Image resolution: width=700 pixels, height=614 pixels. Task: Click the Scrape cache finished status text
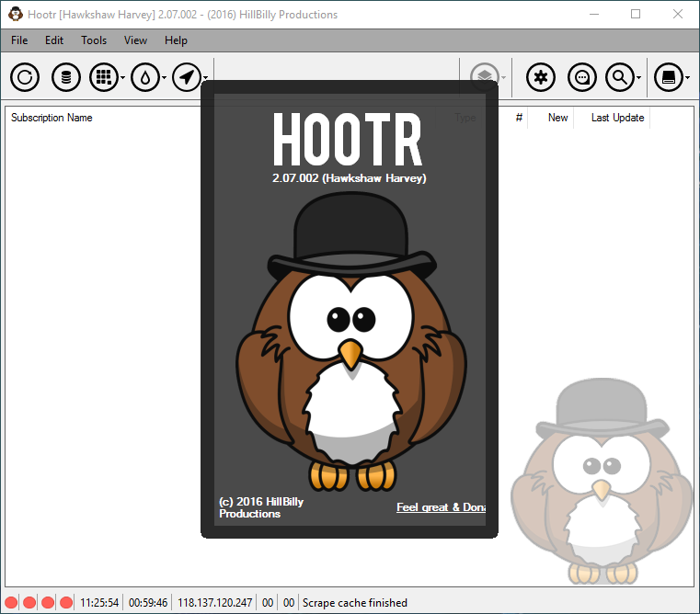tap(355, 603)
